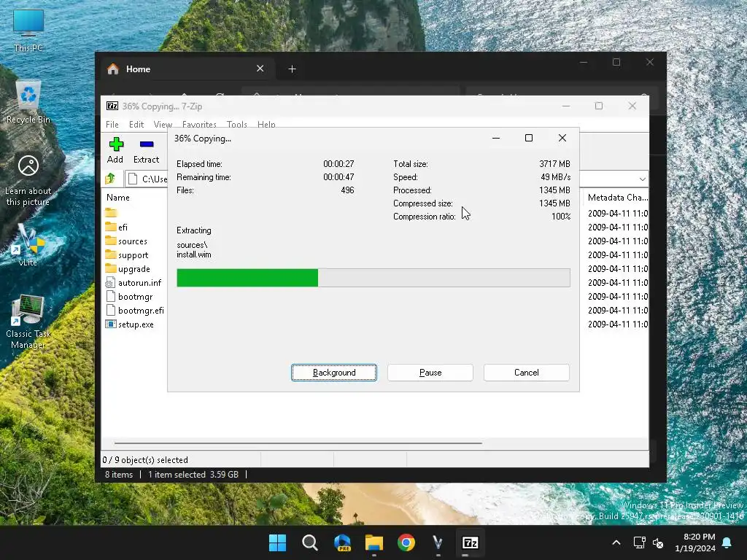
Task: Click the up-folder arrow icon in 7-Zip
Action: [x=111, y=179]
